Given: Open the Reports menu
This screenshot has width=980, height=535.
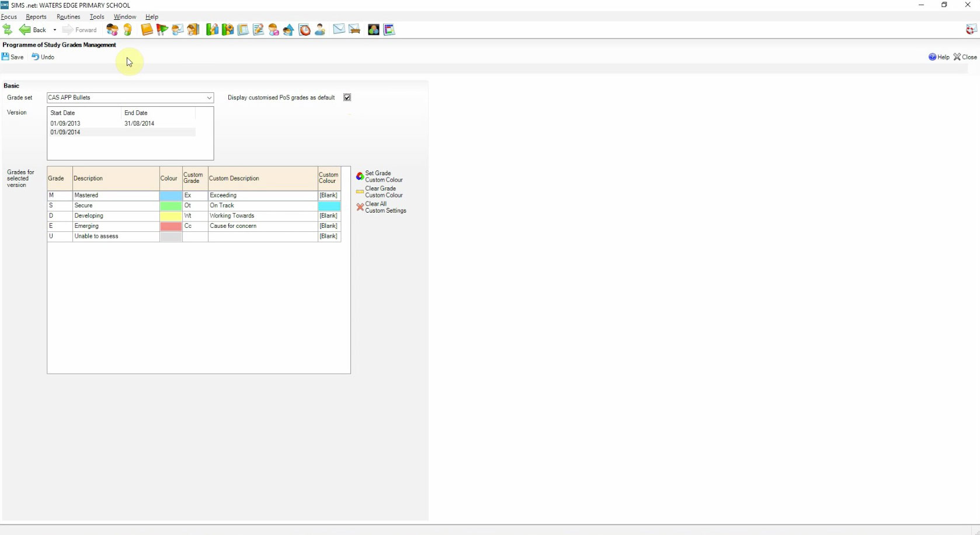Looking at the screenshot, I should pyautogui.click(x=36, y=17).
